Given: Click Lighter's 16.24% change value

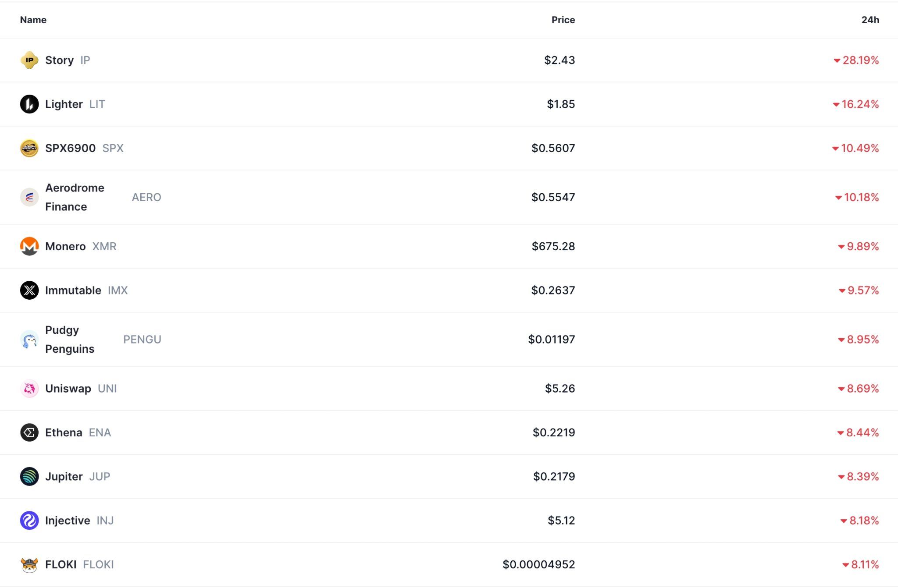Looking at the screenshot, I should coord(859,104).
